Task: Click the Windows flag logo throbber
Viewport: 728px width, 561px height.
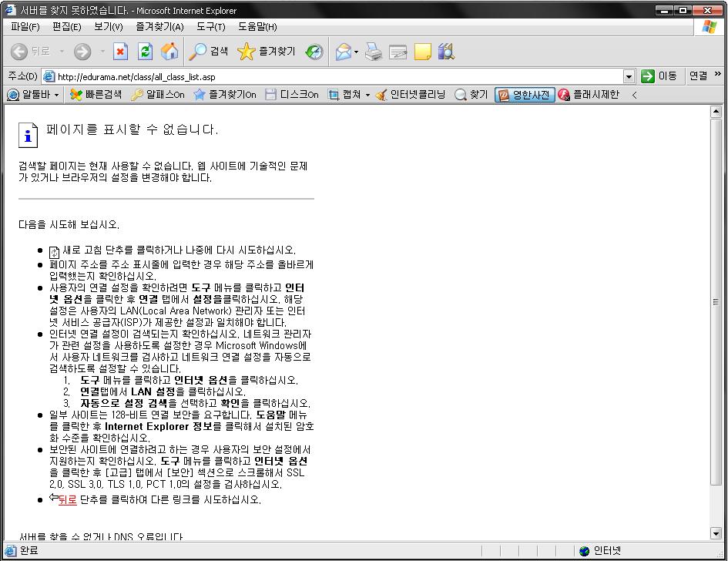Action: pos(709,27)
